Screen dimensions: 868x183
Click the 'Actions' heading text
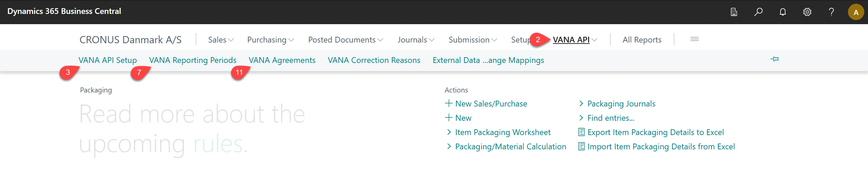[x=456, y=90]
